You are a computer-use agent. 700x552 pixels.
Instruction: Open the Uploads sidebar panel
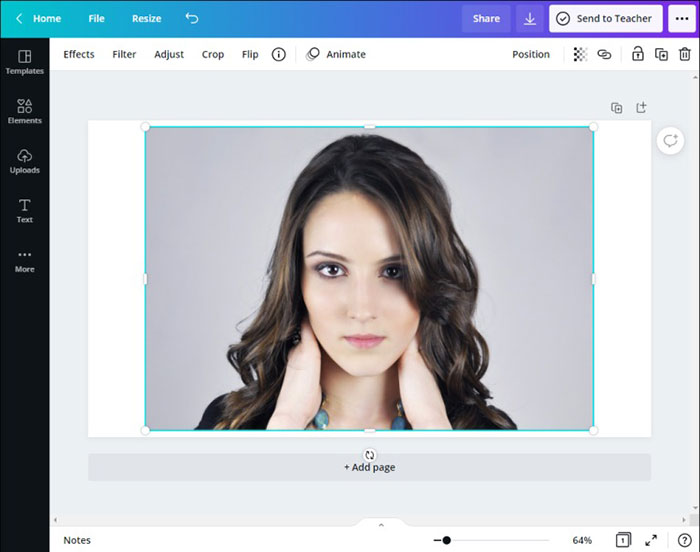(x=24, y=160)
